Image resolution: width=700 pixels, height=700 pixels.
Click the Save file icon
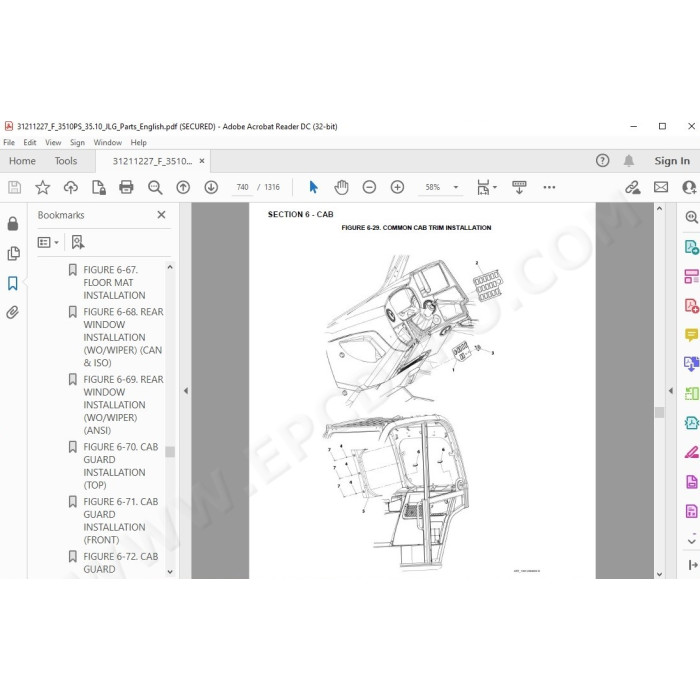[14, 187]
